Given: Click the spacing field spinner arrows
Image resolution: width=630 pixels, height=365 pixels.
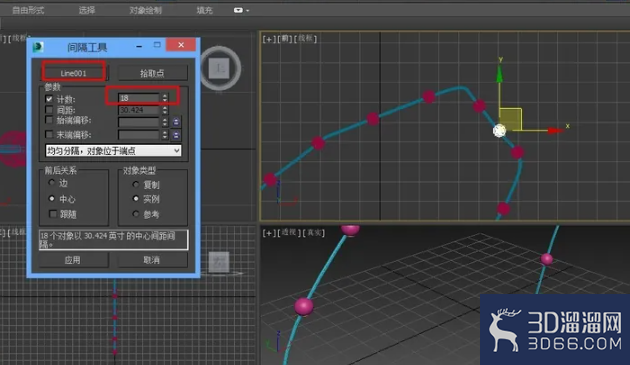Looking at the screenshot, I should pyautogui.click(x=165, y=110).
